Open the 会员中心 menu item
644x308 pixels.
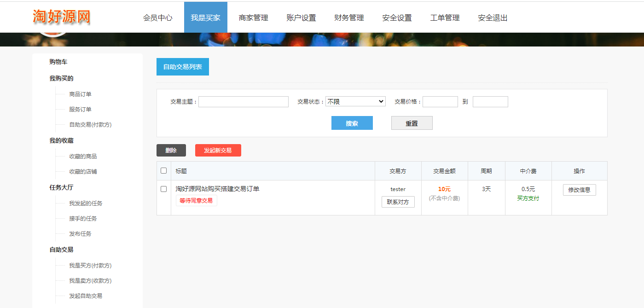coord(158,18)
